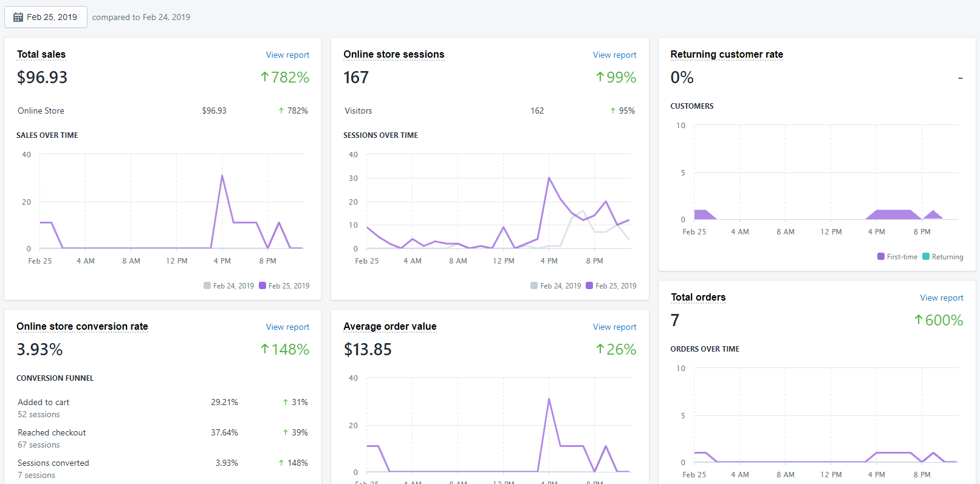This screenshot has height=484, width=980.
Task: Open Online store sessions View report link
Action: [614, 55]
